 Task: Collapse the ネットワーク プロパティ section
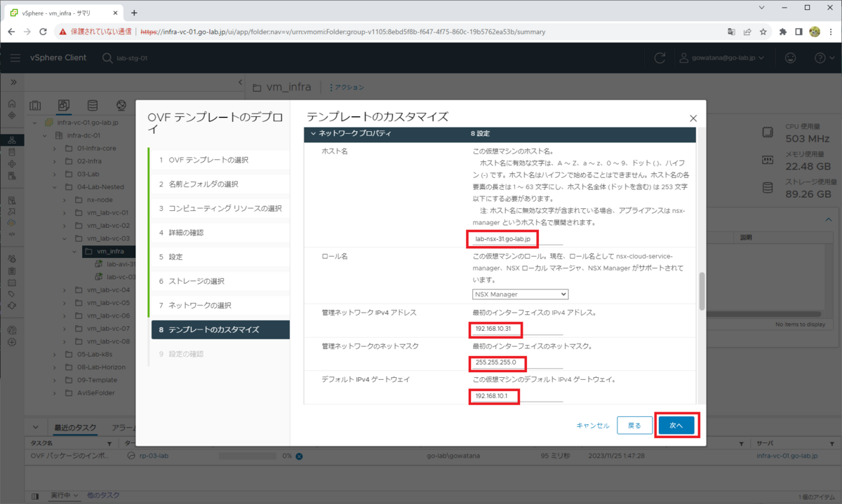click(314, 133)
